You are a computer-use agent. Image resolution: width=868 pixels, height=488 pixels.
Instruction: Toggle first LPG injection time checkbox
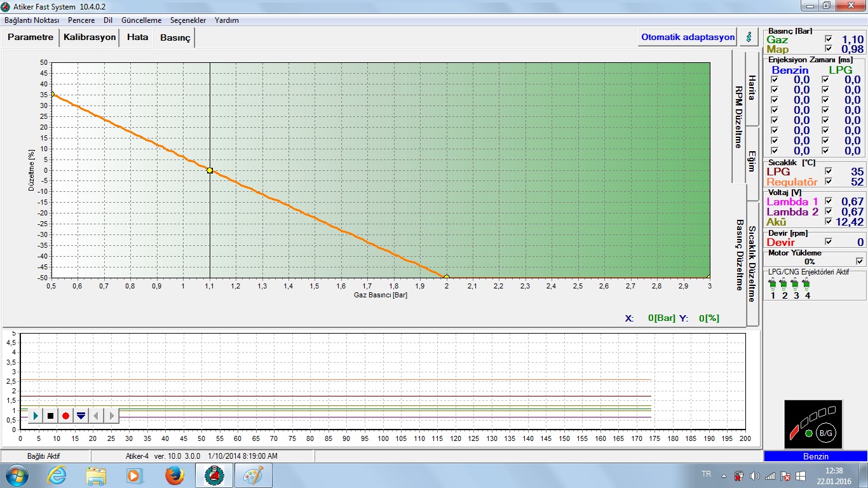click(825, 80)
